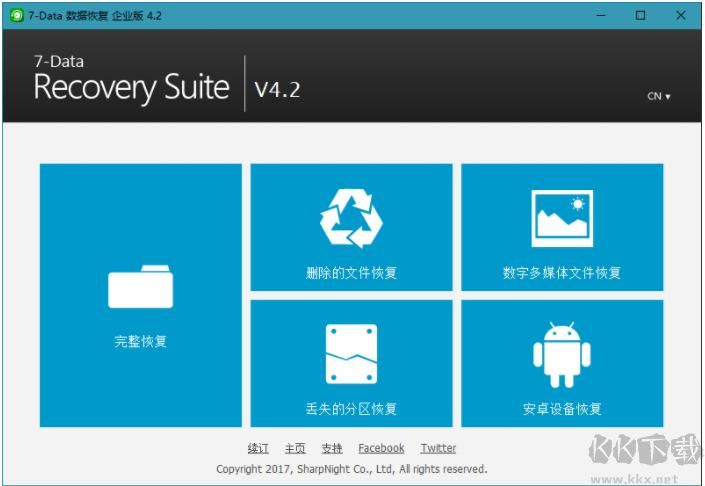Select 删除的文件恢复 label
Viewport: 705px width, 486px height.
351,273
